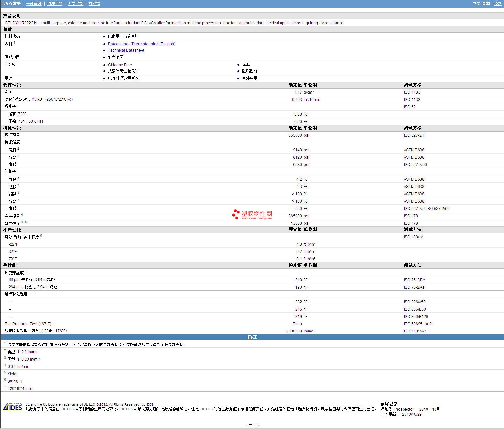Click footnote 120*10*4 mm
Screen dimensions: 504x429
click(x=20, y=389)
